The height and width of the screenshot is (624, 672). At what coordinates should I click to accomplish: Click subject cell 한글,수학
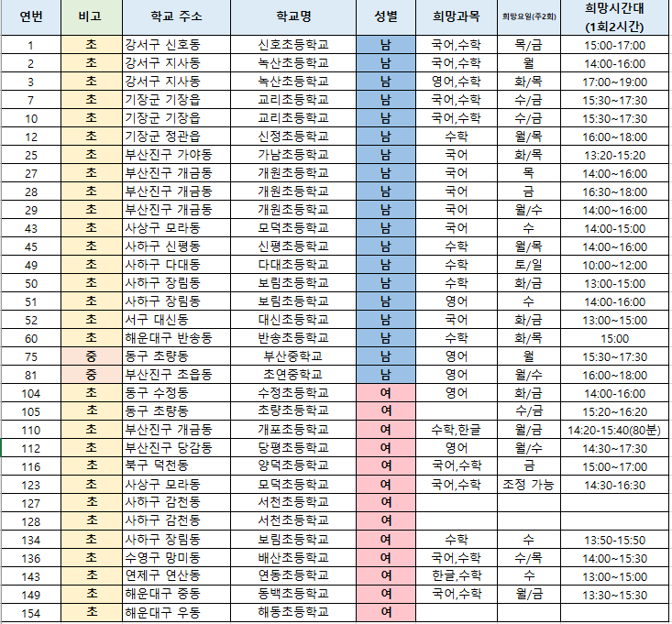pyautogui.click(x=457, y=576)
